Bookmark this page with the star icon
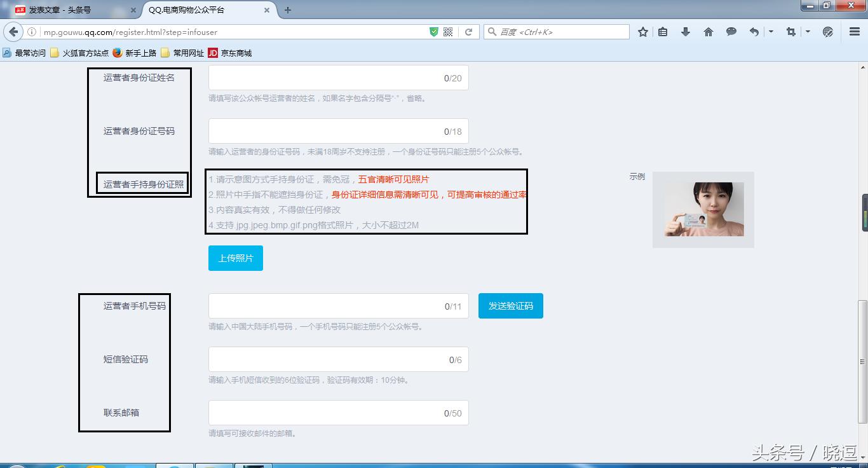868x468 pixels. [642, 31]
